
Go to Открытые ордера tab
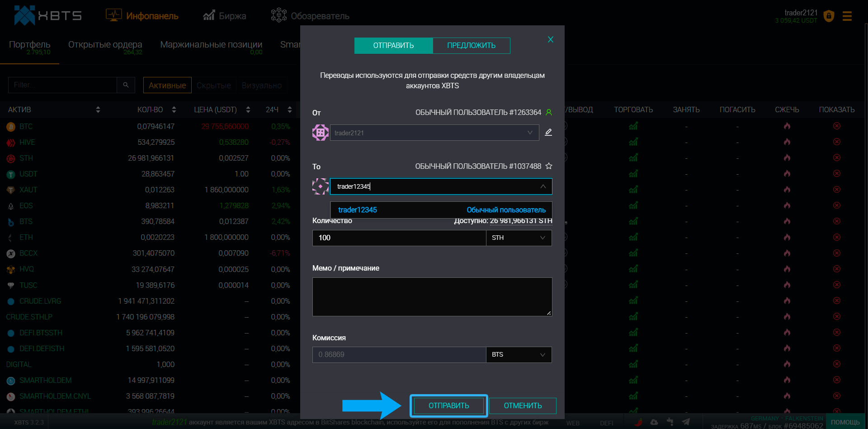pyautogui.click(x=105, y=45)
